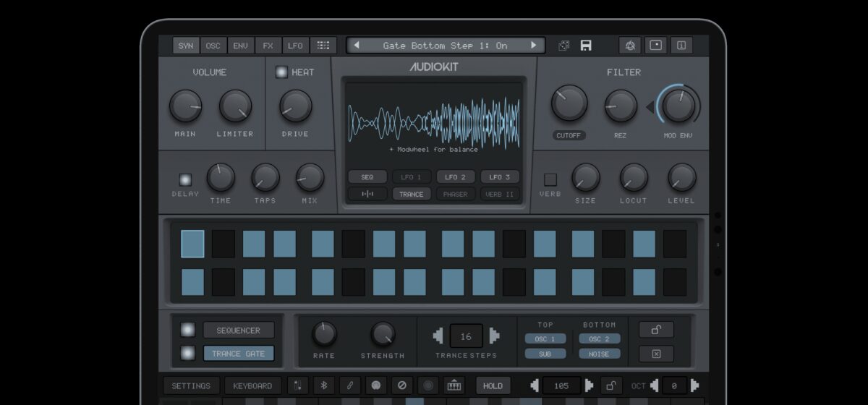Go to previous preset with left arrow

pos(356,46)
